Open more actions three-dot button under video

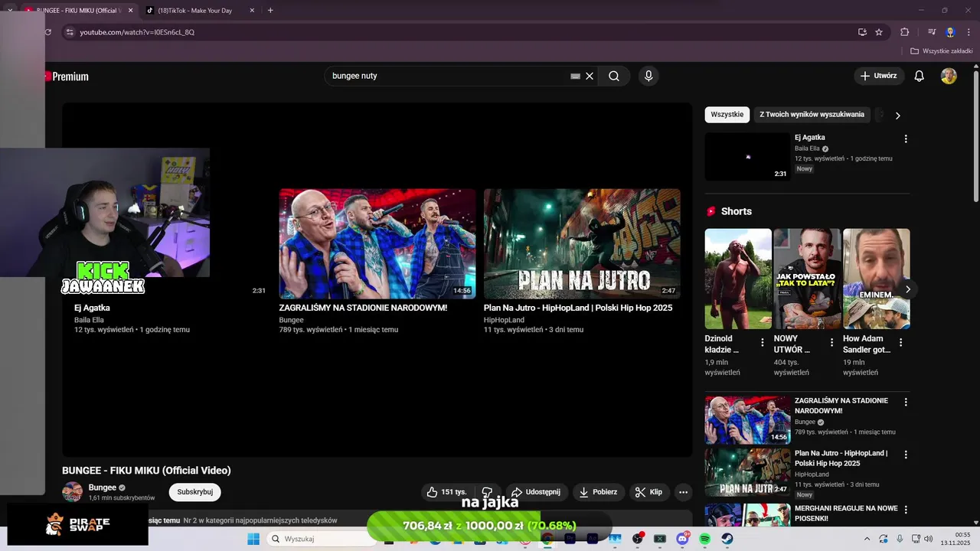click(684, 492)
